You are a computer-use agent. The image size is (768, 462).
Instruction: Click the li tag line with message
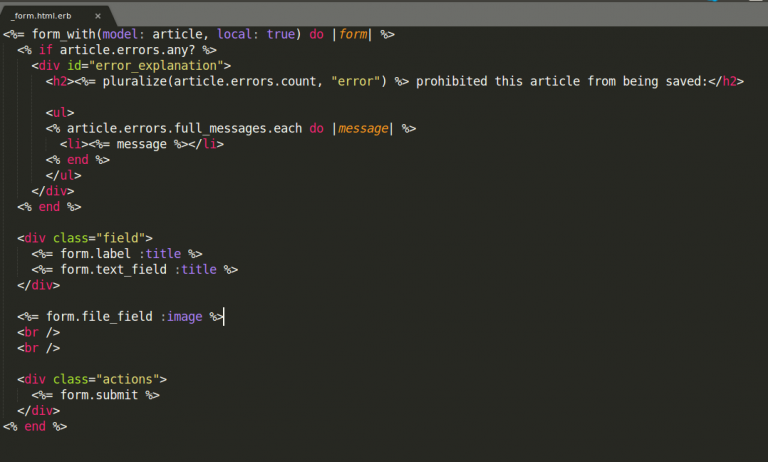[142, 144]
